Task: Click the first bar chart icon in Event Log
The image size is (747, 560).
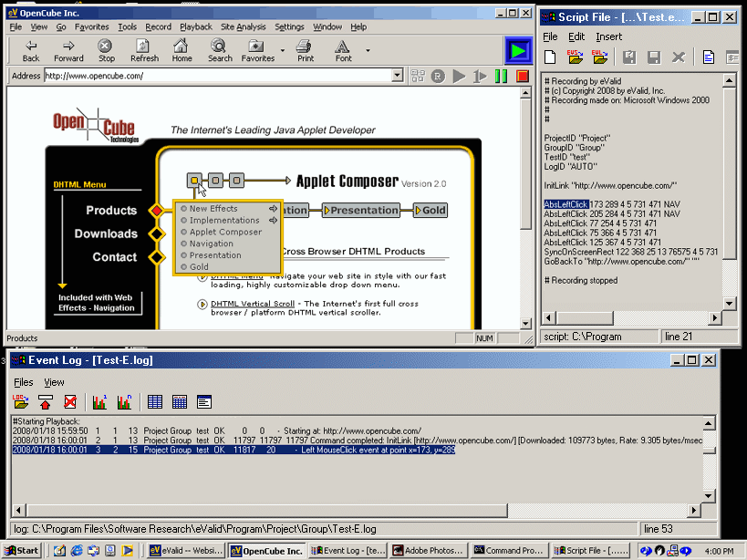Action: point(99,402)
